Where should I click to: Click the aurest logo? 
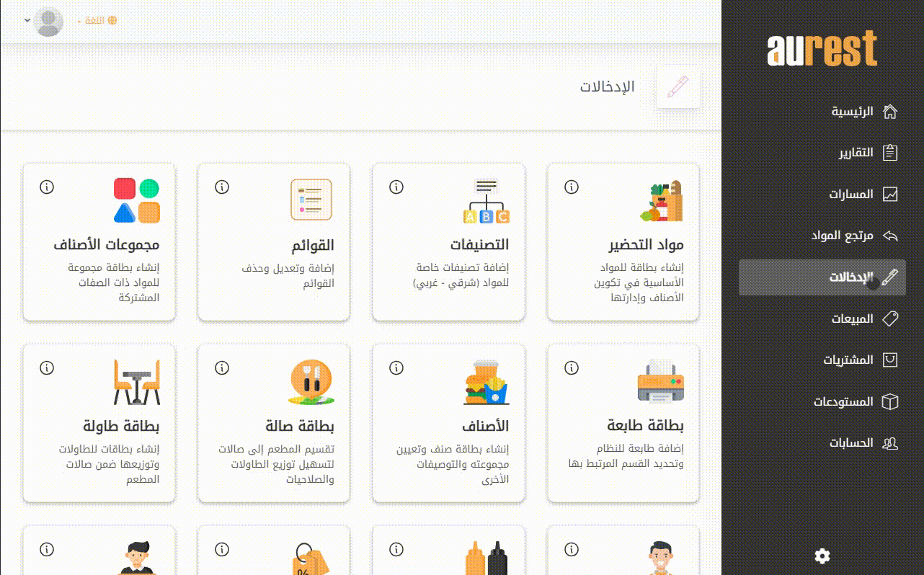coord(822,49)
